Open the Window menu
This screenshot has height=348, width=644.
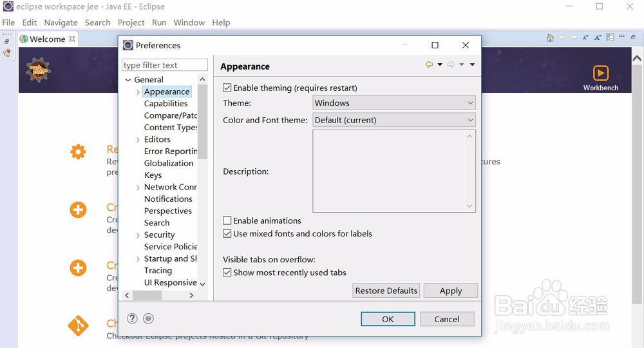tap(189, 23)
